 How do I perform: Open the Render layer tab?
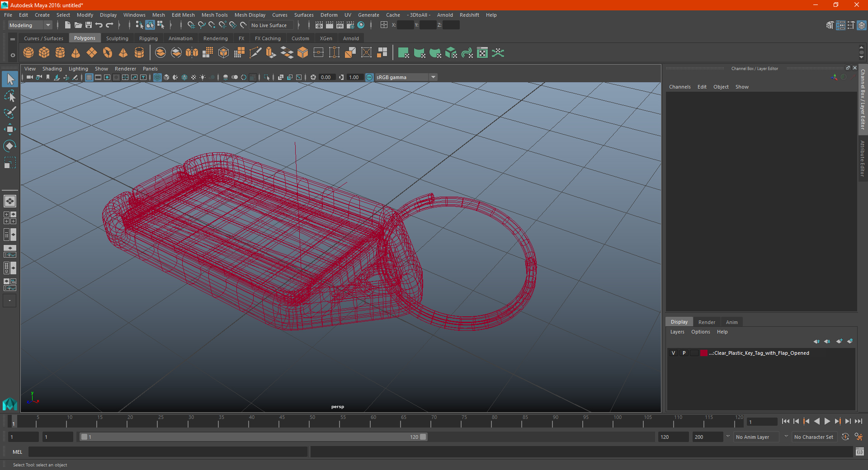click(707, 322)
